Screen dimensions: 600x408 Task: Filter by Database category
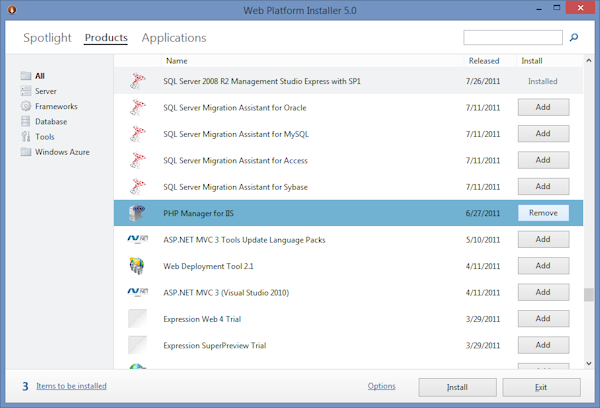point(51,122)
